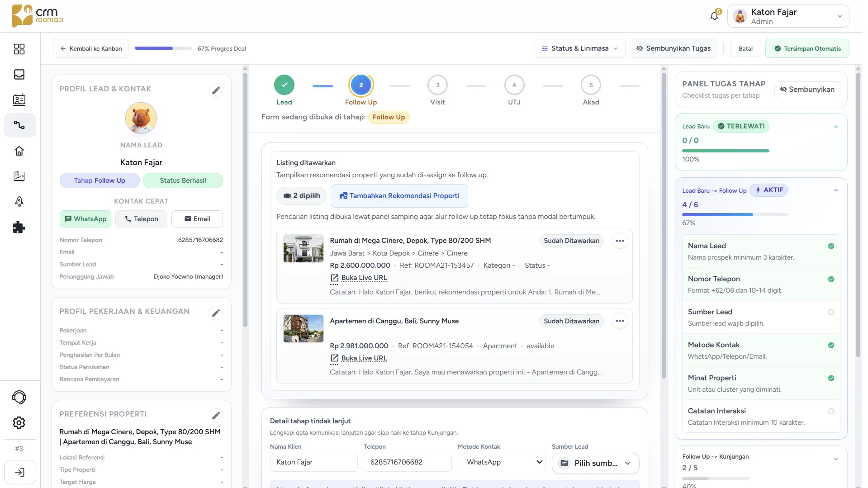868x488 pixels.
Task: Click the Batal button
Action: click(x=745, y=48)
